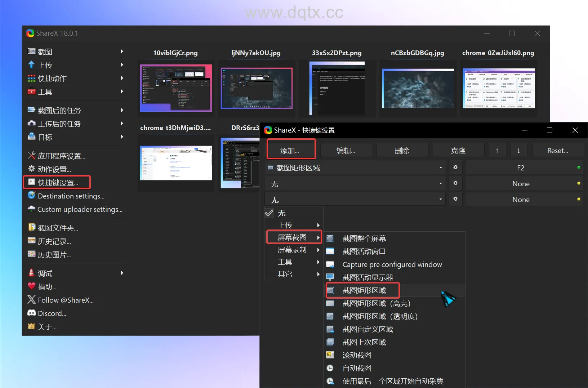This screenshot has height=388, width=588.
Task: Click the Reset... button
Action: tap(557, 151)
